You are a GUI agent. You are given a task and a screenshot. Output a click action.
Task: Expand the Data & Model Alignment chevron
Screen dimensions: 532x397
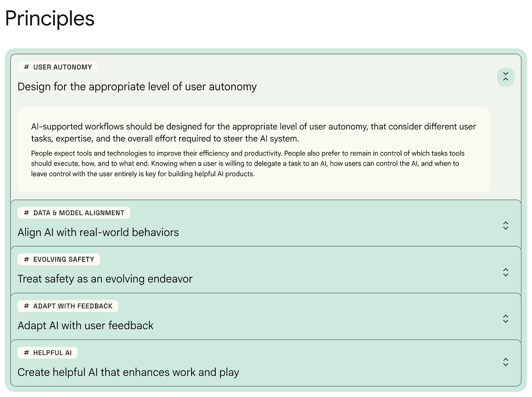tap(505, 226)
